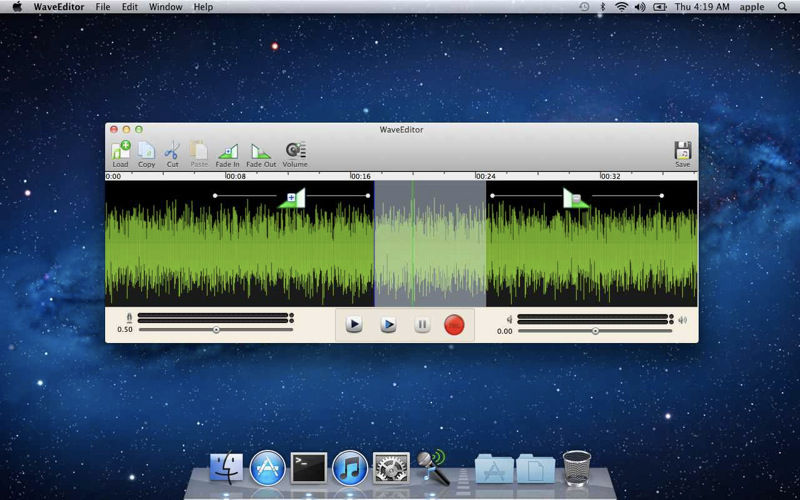The height and width of the screenshot is (500, 800).
Task: Click the loud speaker icon
Action: point(682,320)
